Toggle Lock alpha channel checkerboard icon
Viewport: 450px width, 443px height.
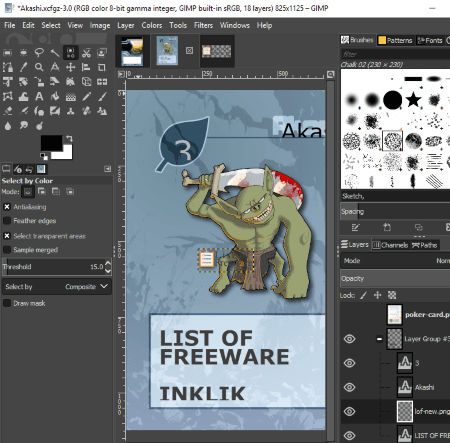392,295
